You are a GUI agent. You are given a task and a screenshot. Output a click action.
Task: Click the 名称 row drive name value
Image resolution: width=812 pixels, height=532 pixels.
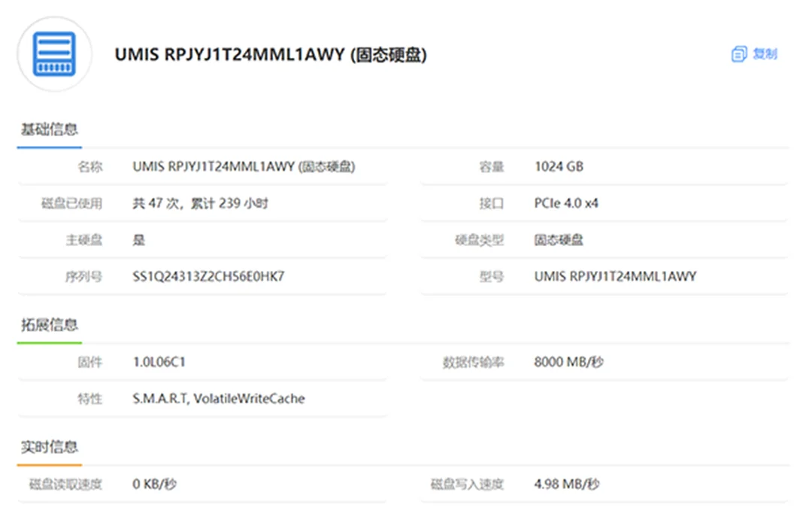[244, 167]
